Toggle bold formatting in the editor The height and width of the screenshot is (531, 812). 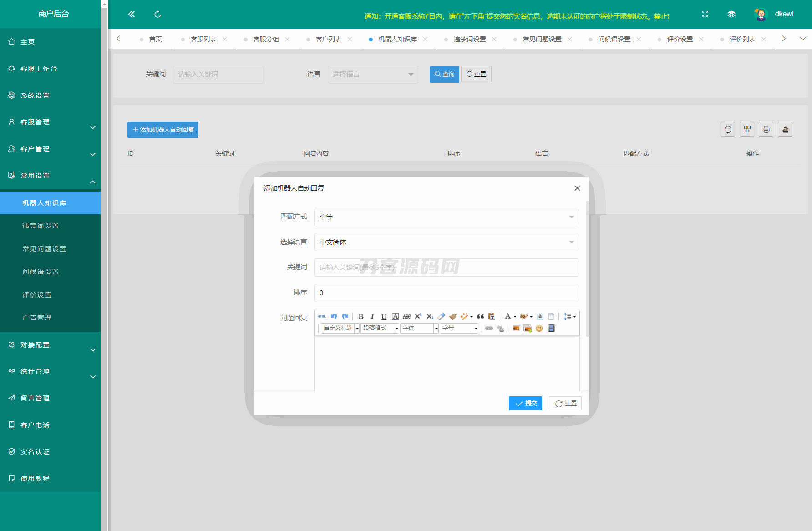click(361, 317)
